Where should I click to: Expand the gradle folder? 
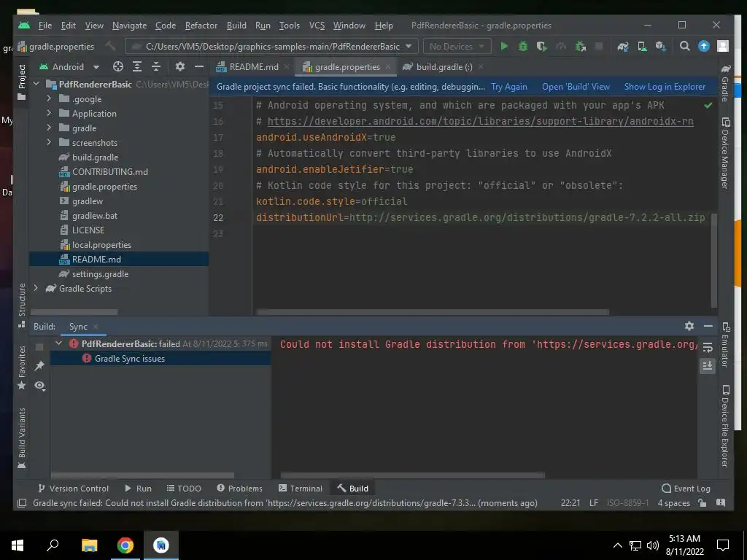pos(49,128)
